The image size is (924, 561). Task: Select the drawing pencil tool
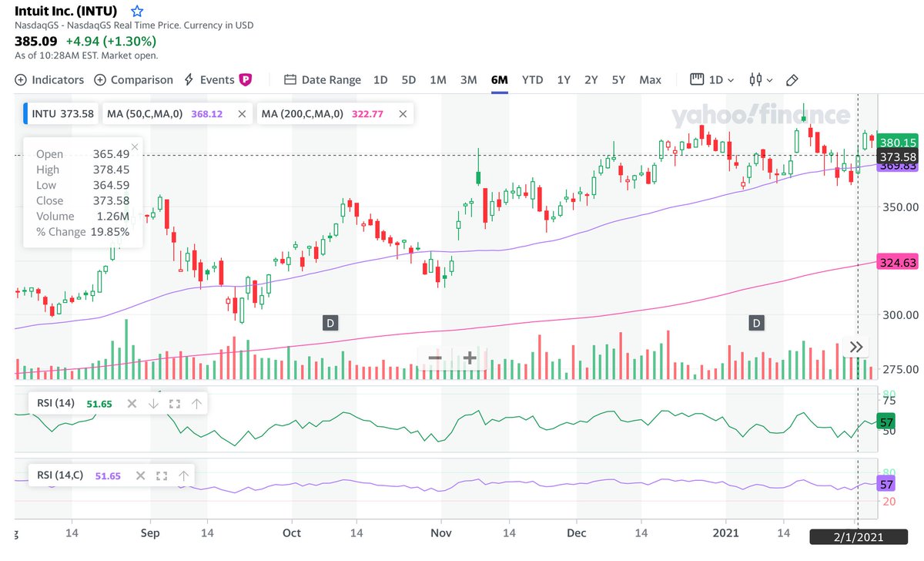click(x=792, y=79)
